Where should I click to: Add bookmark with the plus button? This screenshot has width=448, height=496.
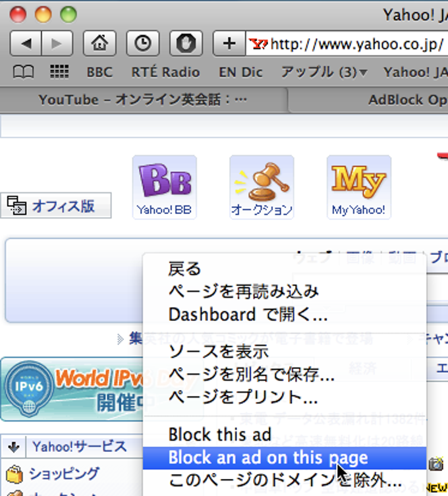pyautogui.click(x=229, y=43)
